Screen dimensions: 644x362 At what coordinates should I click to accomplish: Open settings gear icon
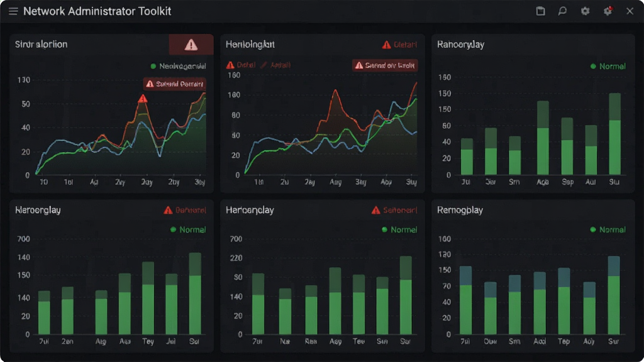click(586, 11)
